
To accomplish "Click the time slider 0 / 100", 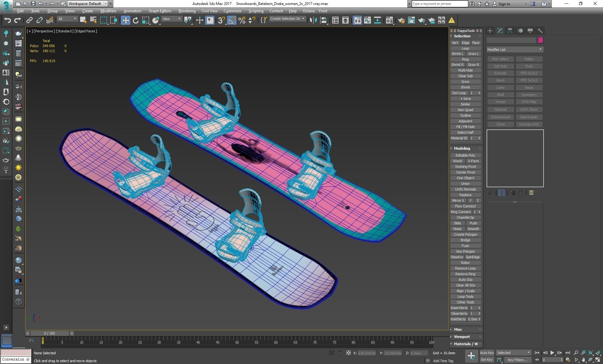I will point(50,333).
